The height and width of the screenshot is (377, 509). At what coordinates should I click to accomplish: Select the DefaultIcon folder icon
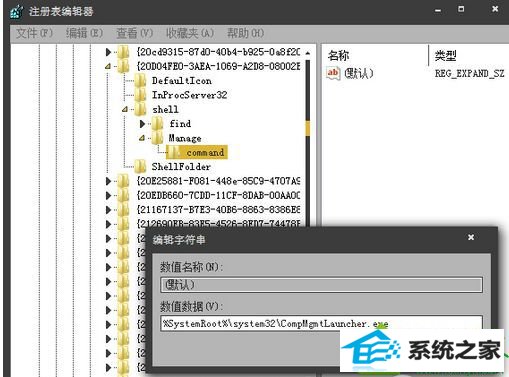[140, 81]
